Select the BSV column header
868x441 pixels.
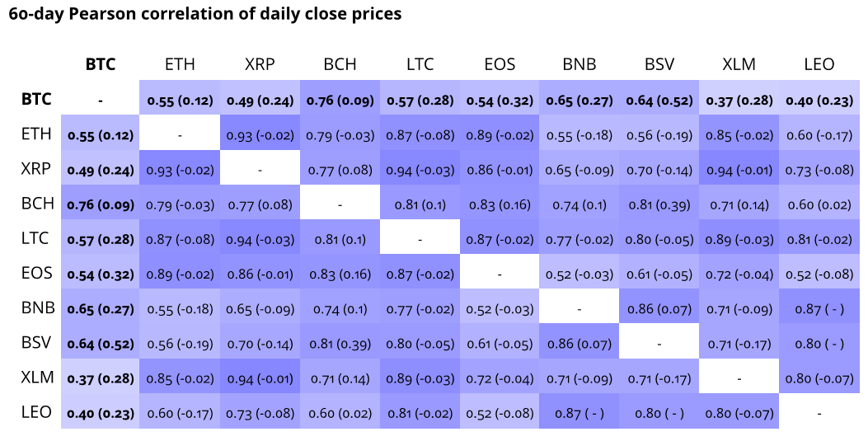pyautogui.click(x=659, y=64)
